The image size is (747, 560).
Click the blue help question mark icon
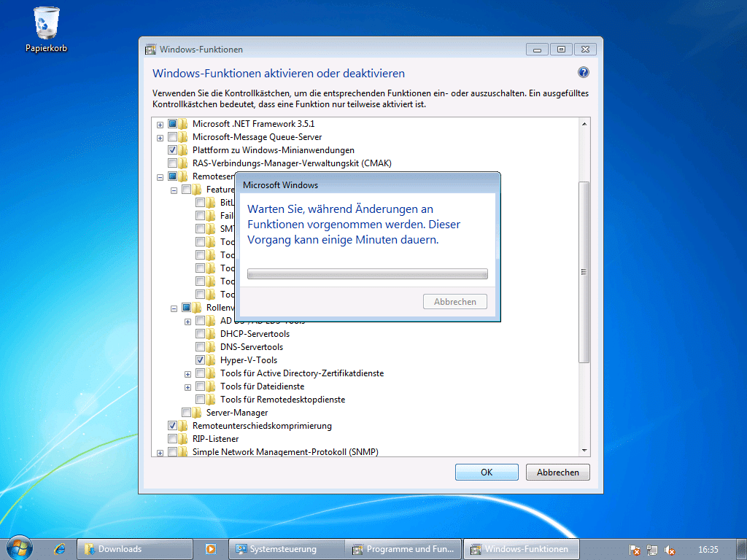tap(583, 72)
